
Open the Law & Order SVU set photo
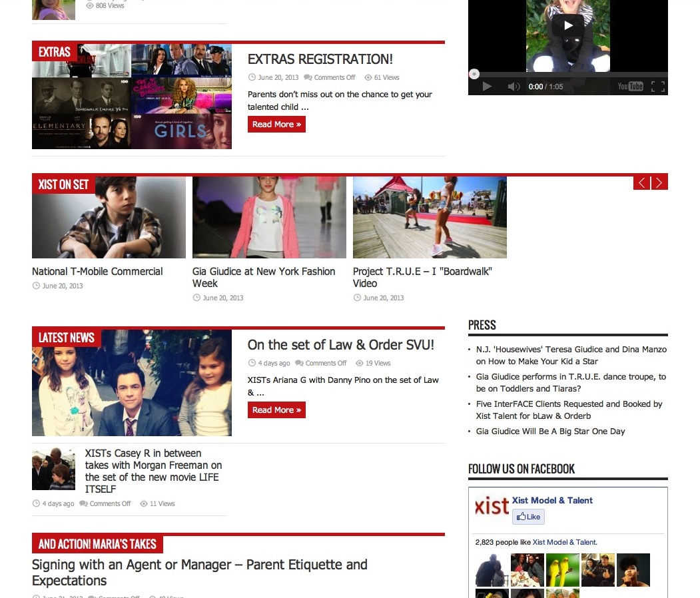tap(132, 383)
